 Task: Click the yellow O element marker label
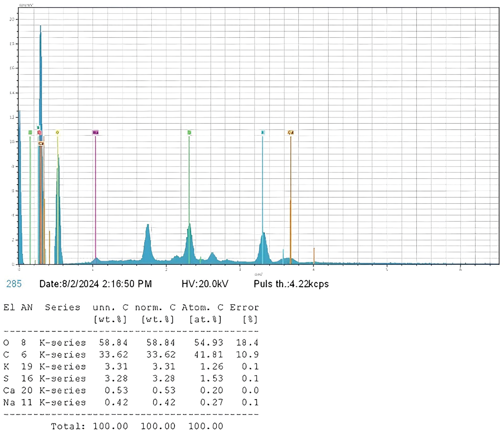(57, 132)
